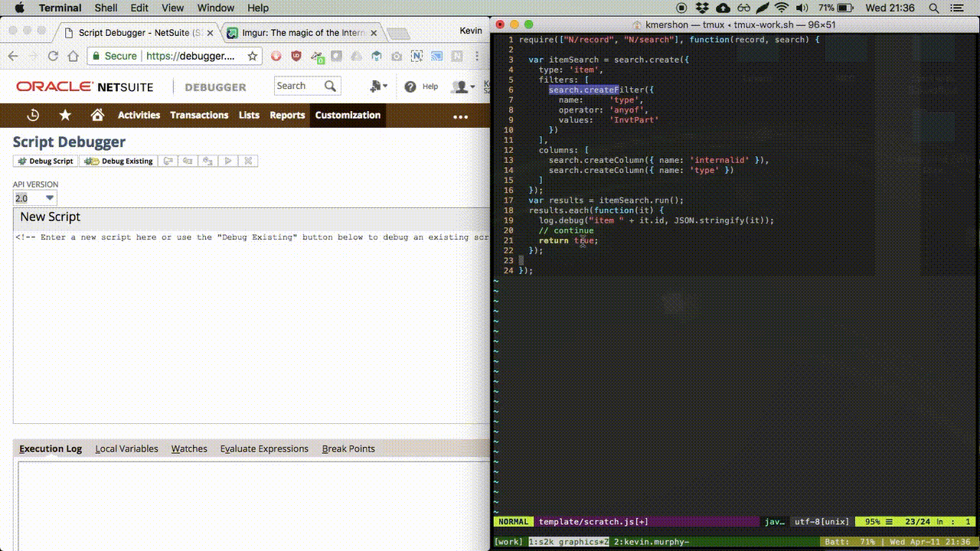Click the Debug Existing button
This screenshot has width=980, height=551.
coord(119,161)
